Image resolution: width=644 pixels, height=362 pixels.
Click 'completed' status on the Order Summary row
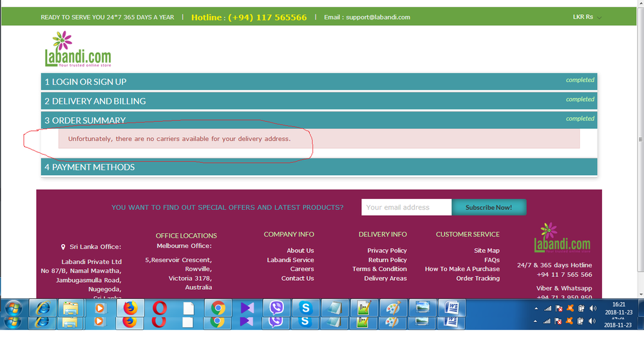pyautogui.click(x=580, y=119)
